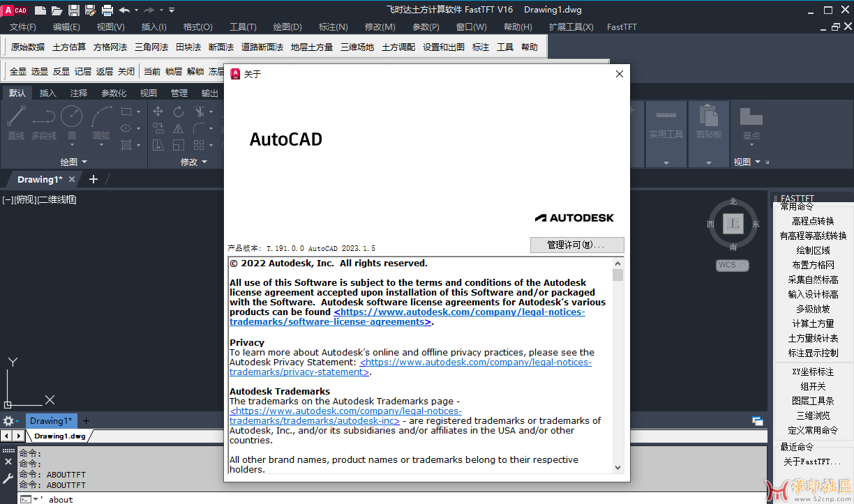
Task: Select the Polyline (多段线) tool
Action: pos(44,123)
